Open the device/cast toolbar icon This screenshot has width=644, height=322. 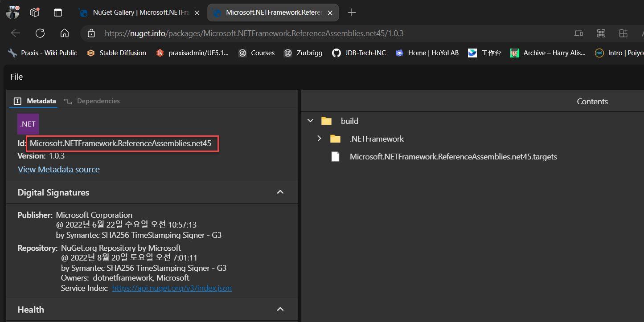[x=578, y=33]
